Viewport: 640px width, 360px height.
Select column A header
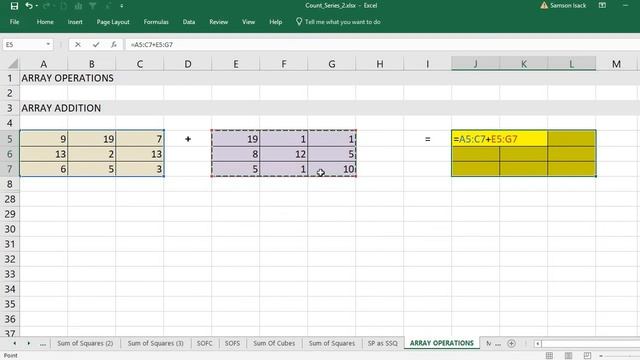(x=44, y=64)
